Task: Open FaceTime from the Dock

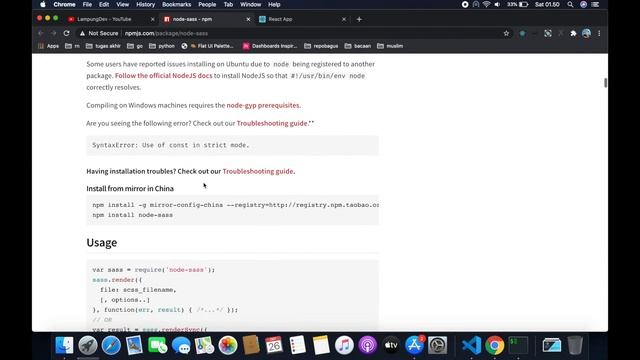Action: pyautogui.click(x=158, y=345)
